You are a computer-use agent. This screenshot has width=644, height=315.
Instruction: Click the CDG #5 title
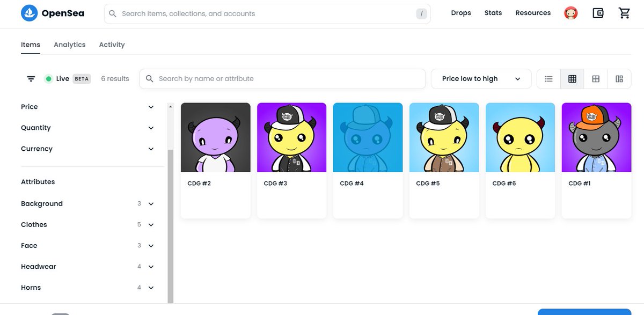coord(428,184)
